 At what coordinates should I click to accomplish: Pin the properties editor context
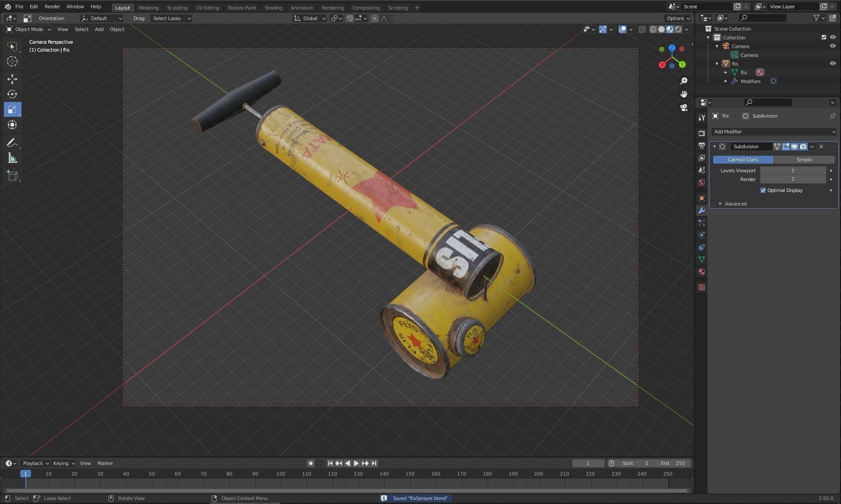point(832,116)
